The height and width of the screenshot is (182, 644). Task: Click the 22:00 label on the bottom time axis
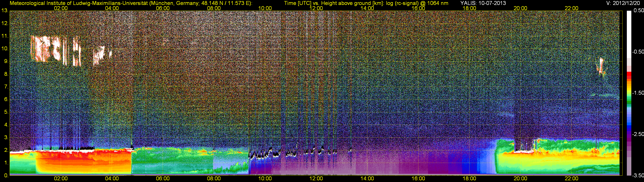tap(571, 179)
